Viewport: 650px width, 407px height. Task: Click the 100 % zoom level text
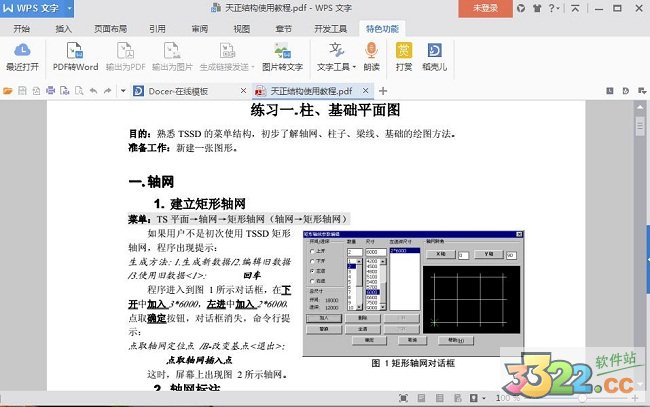pos(507,398)
